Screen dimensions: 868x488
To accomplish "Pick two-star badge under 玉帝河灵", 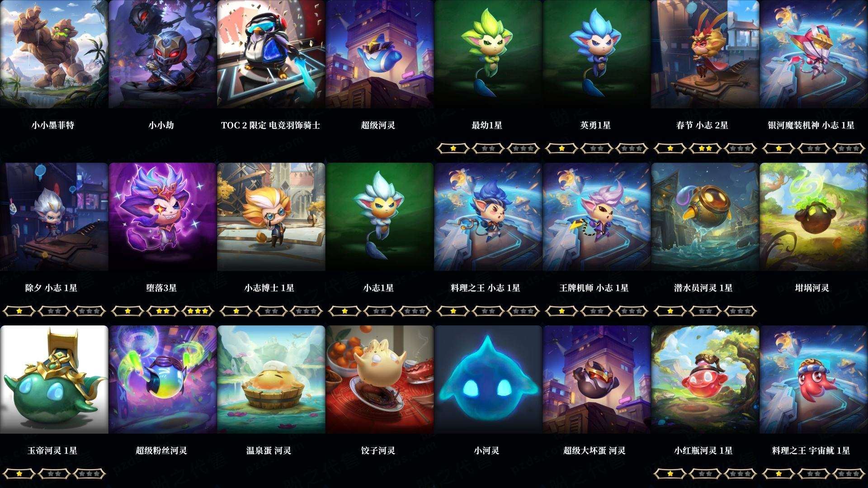I will (54, 474).
